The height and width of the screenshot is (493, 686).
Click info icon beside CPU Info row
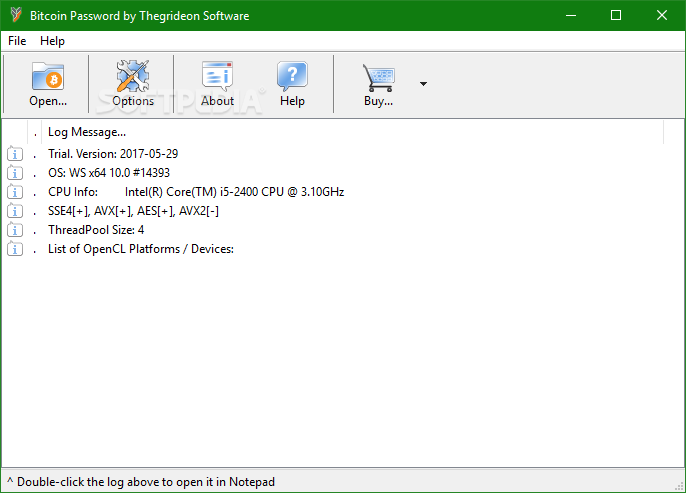[15, 192]
